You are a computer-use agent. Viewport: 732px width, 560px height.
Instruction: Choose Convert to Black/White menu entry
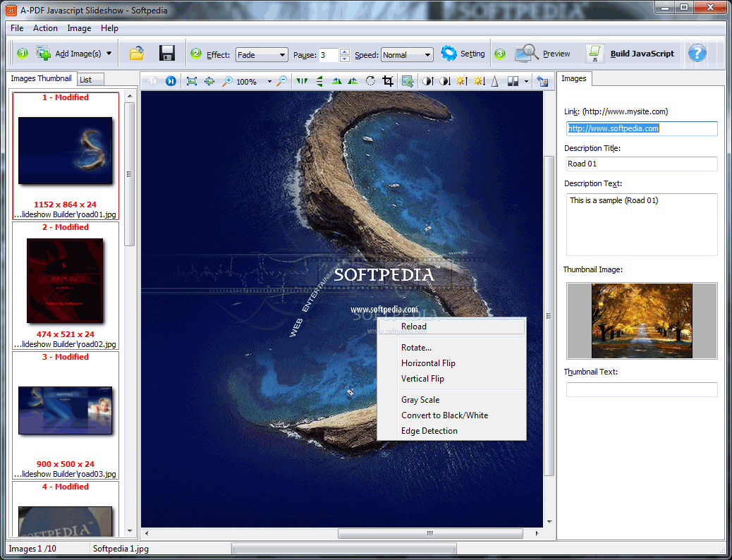pos(451,415)
